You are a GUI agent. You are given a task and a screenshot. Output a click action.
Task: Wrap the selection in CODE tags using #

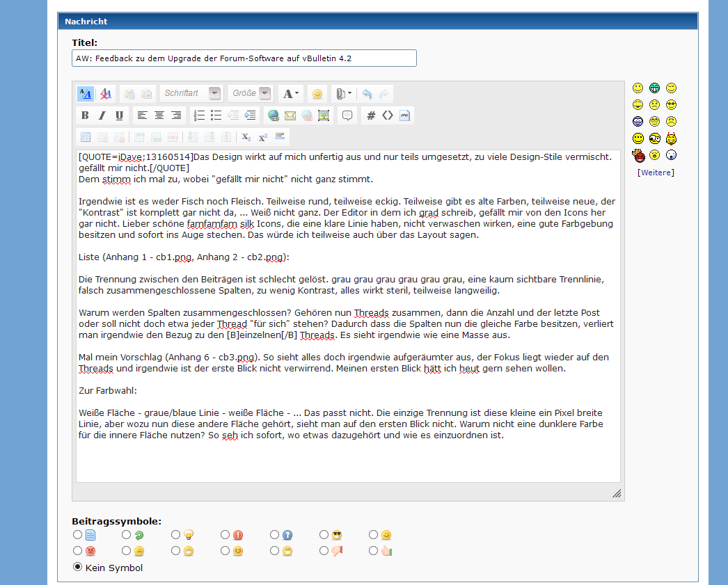tap(371, 115)
